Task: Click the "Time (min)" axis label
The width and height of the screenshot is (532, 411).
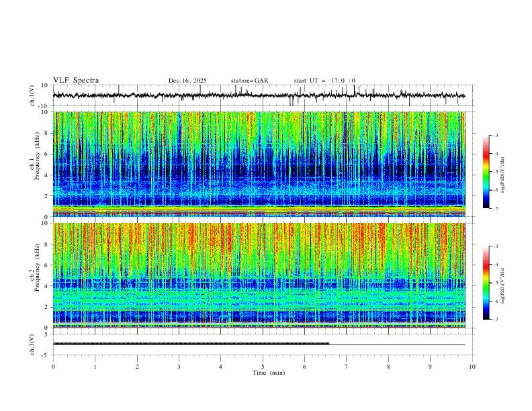Action: [x=269, y=373]
